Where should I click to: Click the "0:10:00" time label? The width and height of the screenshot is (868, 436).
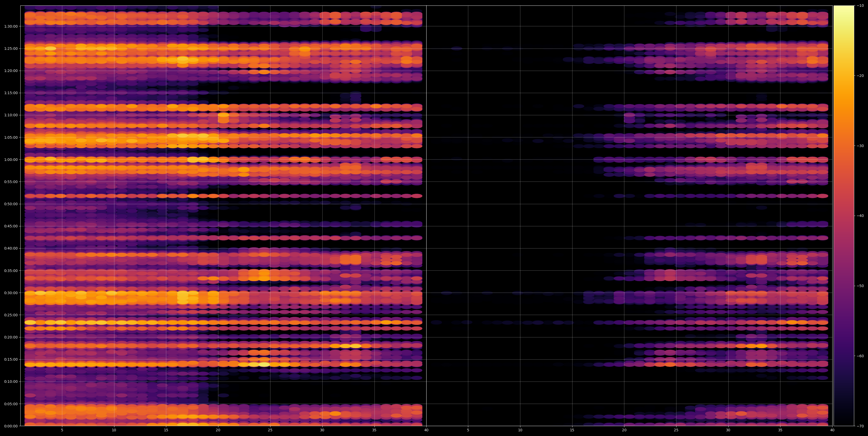(11, 382)
